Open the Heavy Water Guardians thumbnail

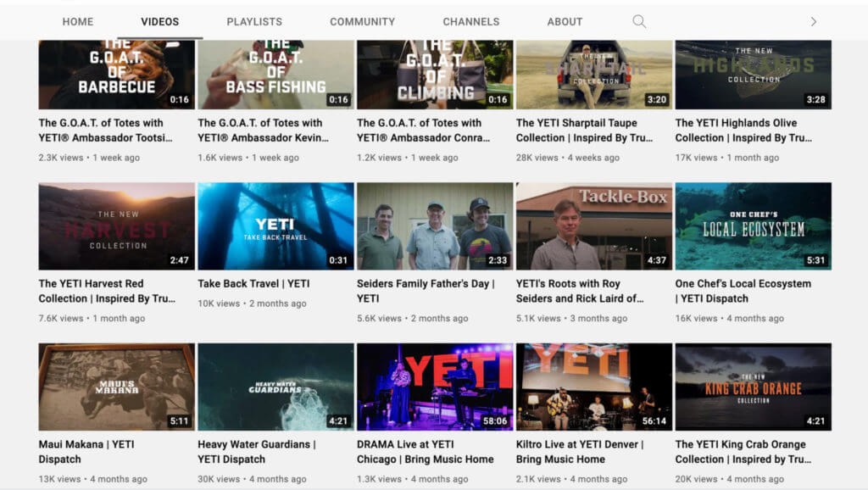click(x=275, y=386)
